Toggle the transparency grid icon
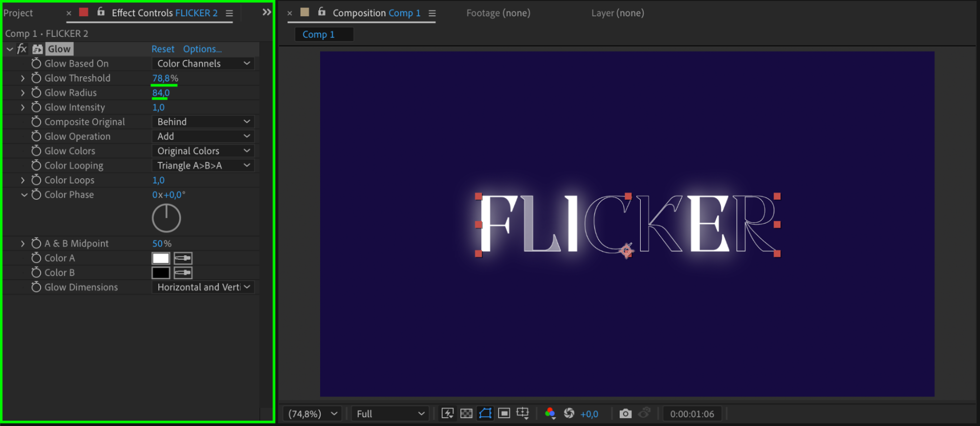980x426 pixels. click(x=466, y=413)
